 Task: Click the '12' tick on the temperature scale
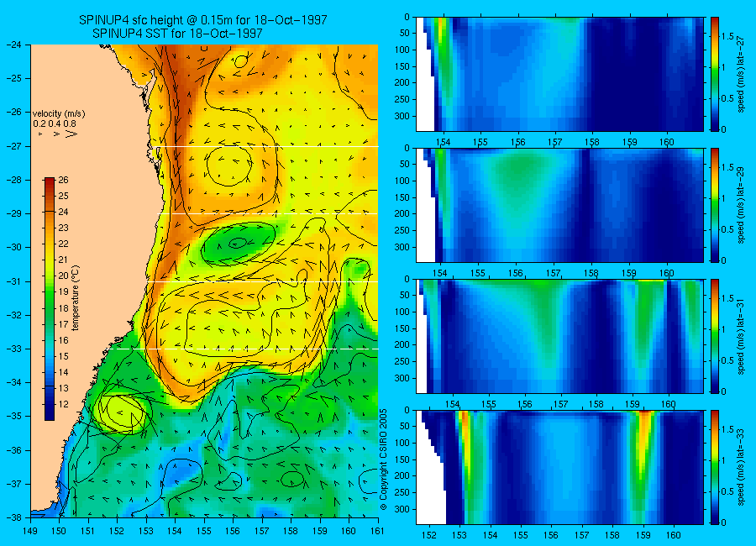click(x=63, y=404)
